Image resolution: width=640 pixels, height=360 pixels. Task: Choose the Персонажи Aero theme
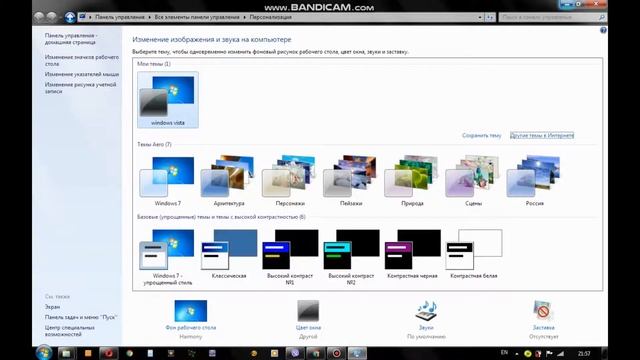click(290, 181)
